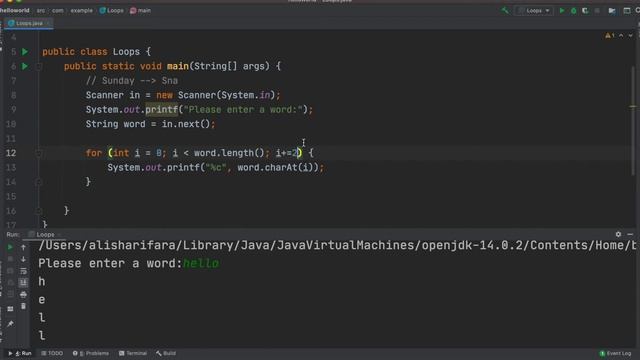Click 'String word = in.next();' line
This screenshot has height=360, width=640.
150,124
